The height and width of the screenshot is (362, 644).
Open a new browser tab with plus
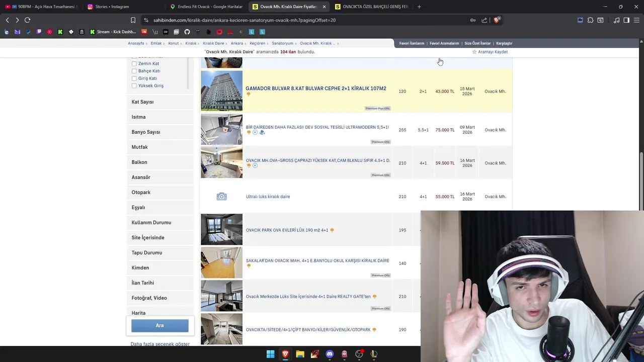[x=419, y=7]
